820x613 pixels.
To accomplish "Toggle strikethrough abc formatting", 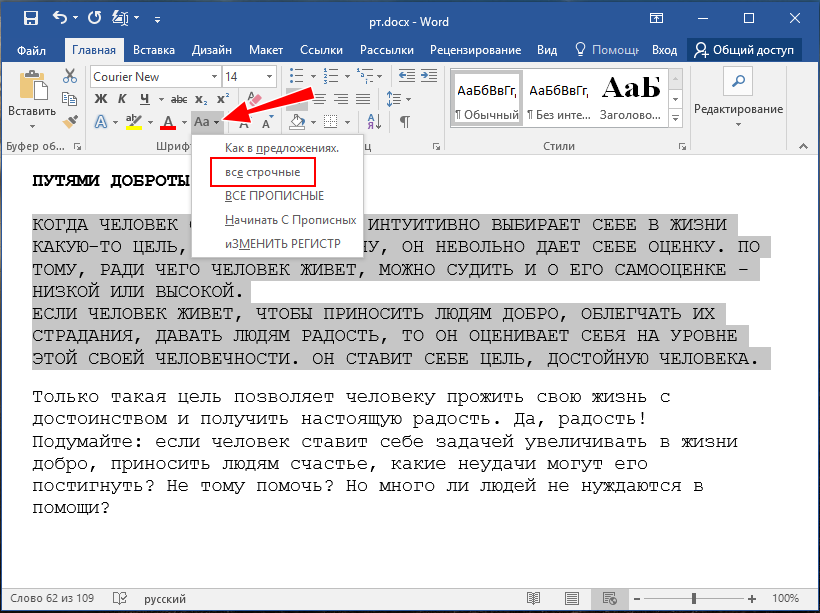I will [179, 99].
